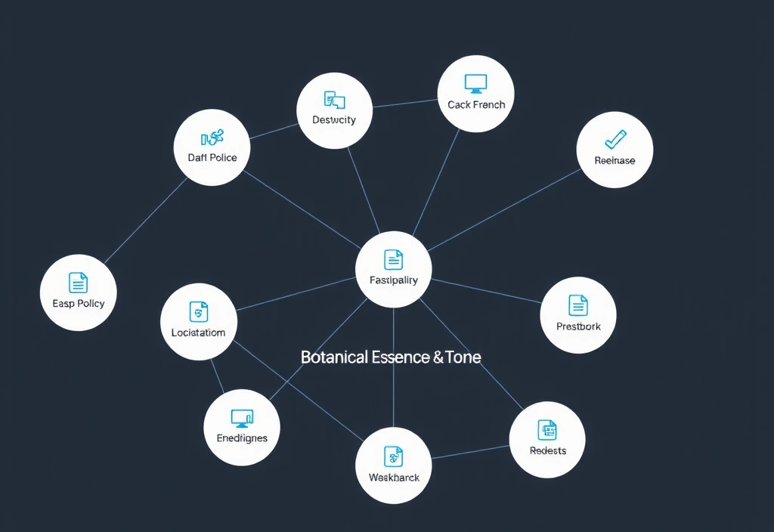Viewport: 774px width, 532px height.
Task: Open the central Fastipality document icon
Action: (x=393, y=259)
